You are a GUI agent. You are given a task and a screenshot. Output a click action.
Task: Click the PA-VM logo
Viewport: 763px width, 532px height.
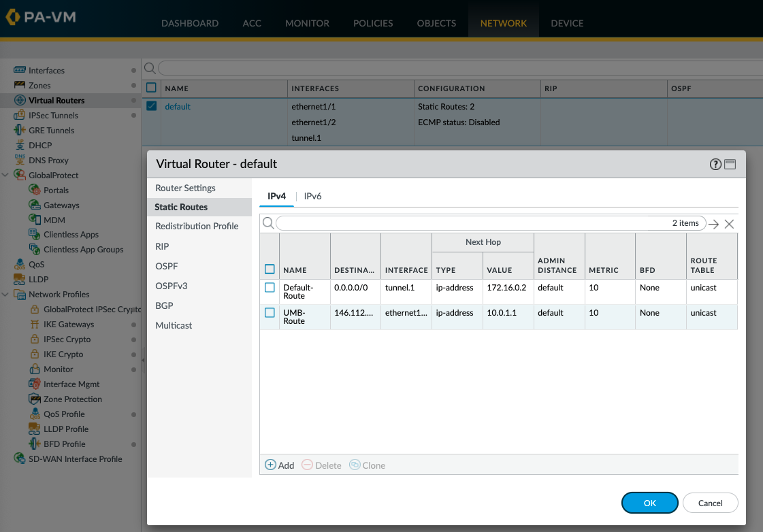(x=41, y=17)
